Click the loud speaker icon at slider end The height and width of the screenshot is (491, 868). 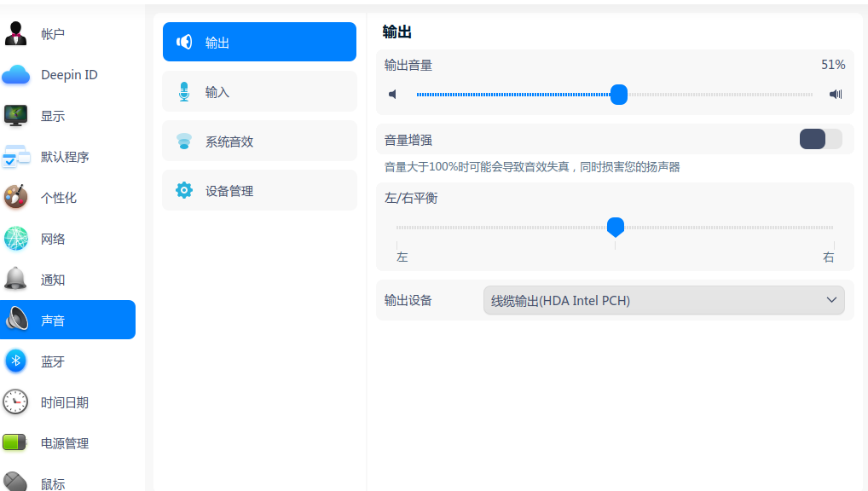point(836,95)
